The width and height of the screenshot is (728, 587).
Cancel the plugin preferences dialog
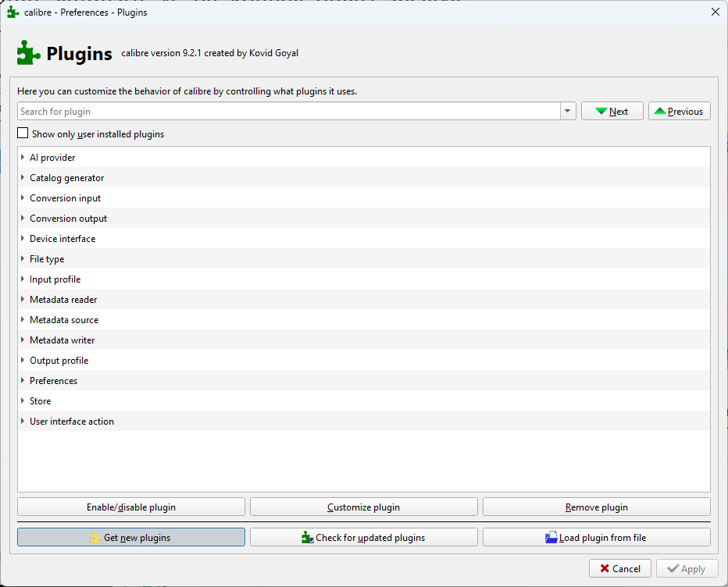619,568
